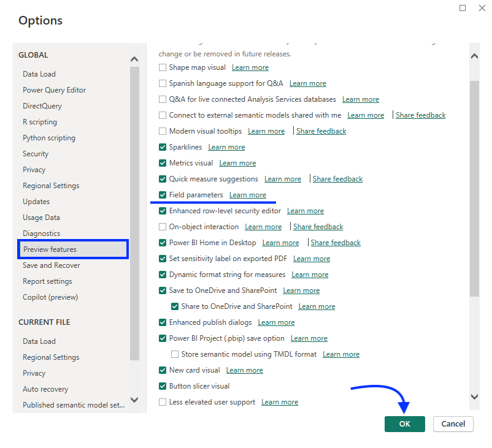
Task: Open Learn more for Sparklines
Action: (x=226, y=147)
